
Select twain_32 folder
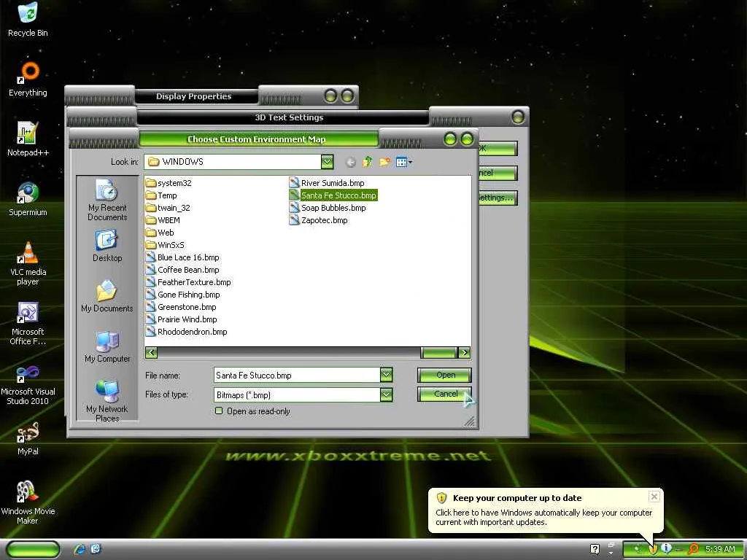coord(168,208)
